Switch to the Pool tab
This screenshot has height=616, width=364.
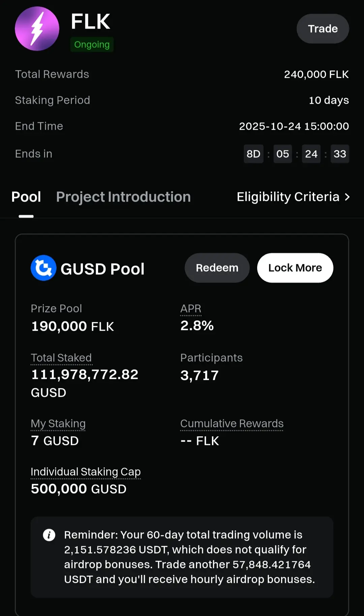tap(26, 197)
